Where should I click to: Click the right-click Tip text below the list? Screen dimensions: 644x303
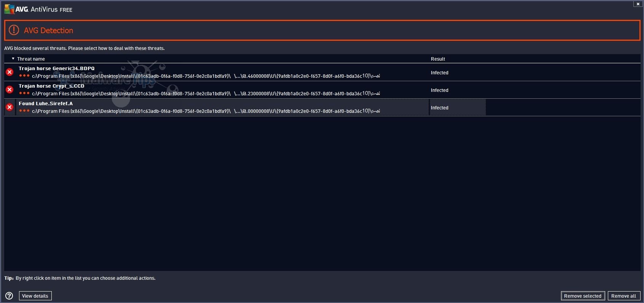[80, 278]
